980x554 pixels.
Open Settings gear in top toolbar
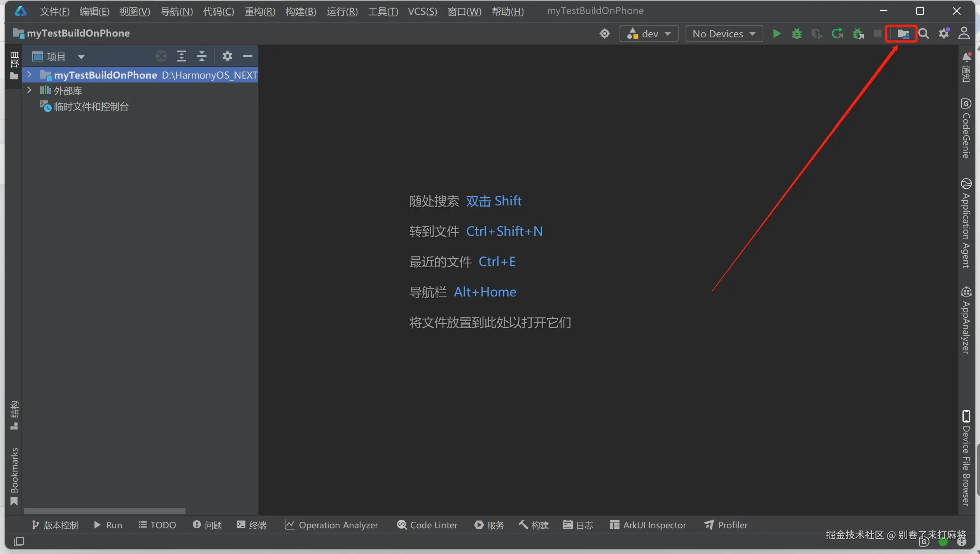coord(944,34)
